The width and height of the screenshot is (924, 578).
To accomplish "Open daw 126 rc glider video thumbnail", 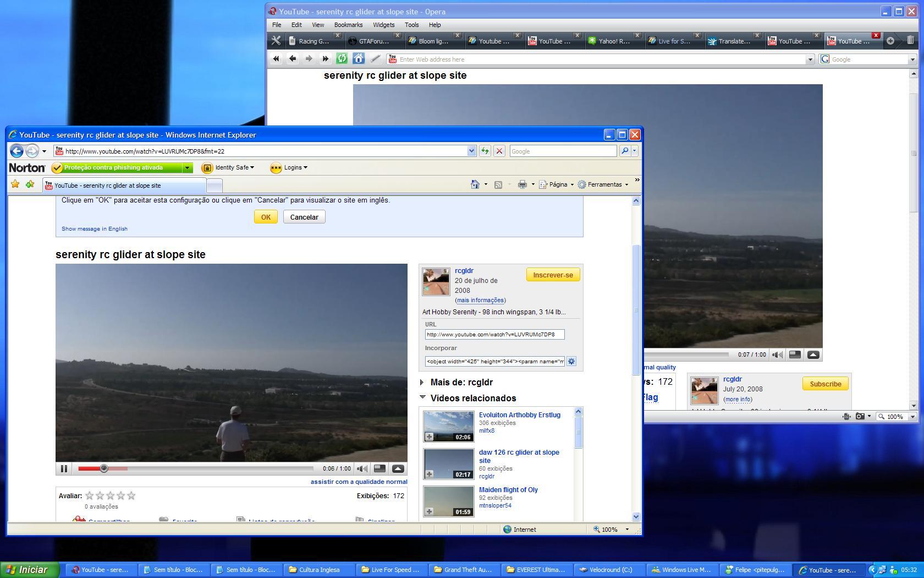I will (x=448, y=464).
